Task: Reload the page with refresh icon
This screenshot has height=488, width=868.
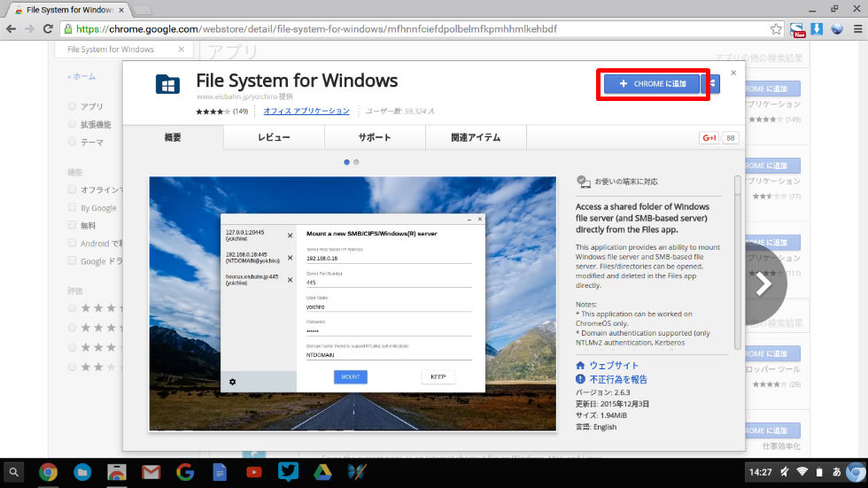Action: click(48, 28)
